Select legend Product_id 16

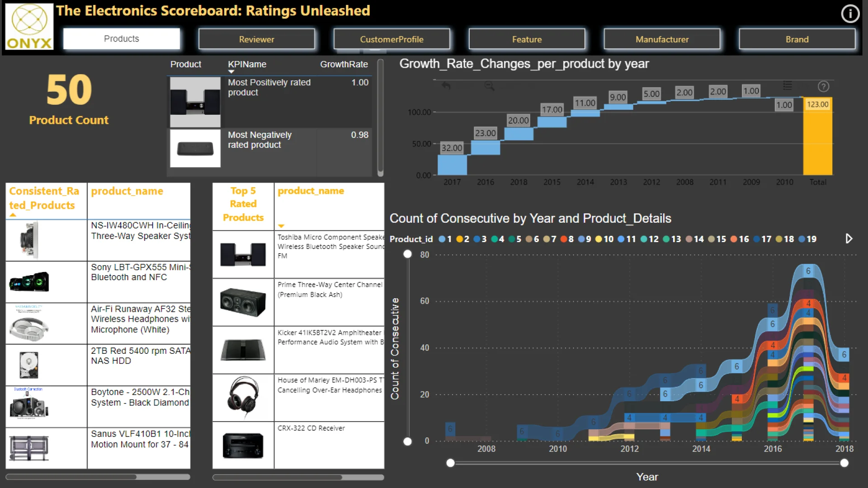[740, 239]
